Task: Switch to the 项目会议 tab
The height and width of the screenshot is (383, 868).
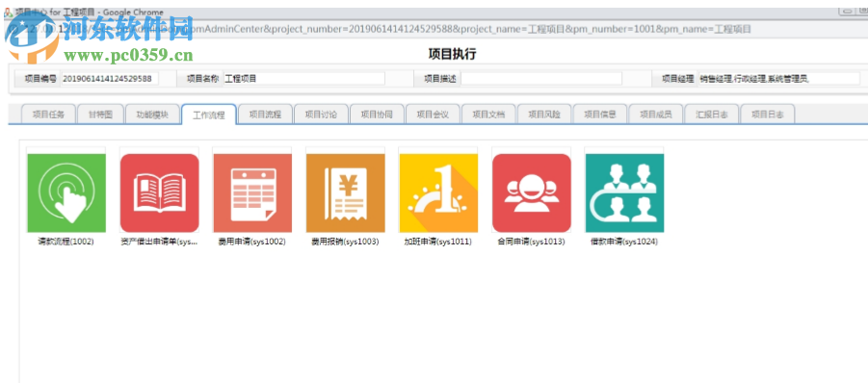Action: point(433,115)
